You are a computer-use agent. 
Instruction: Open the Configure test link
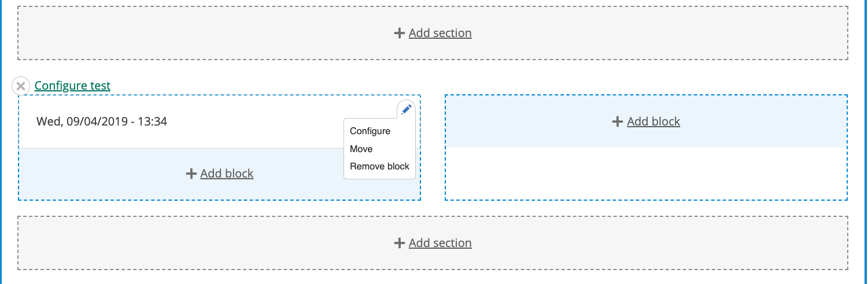tap(72, 86)
